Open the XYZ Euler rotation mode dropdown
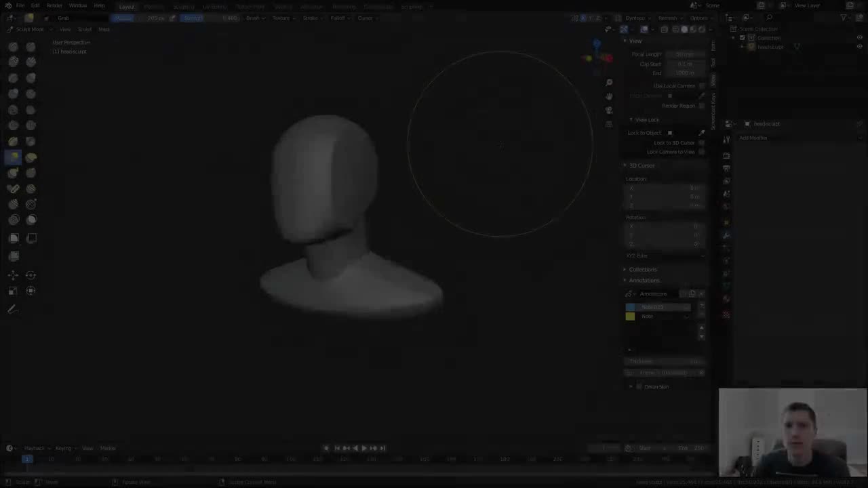The image size is (868, 488). (665, 256)
